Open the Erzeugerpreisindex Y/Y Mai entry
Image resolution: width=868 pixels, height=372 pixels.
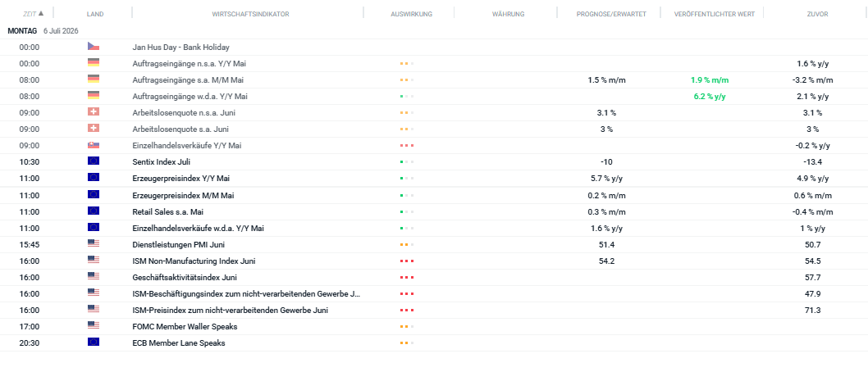(x=181, y=179)
